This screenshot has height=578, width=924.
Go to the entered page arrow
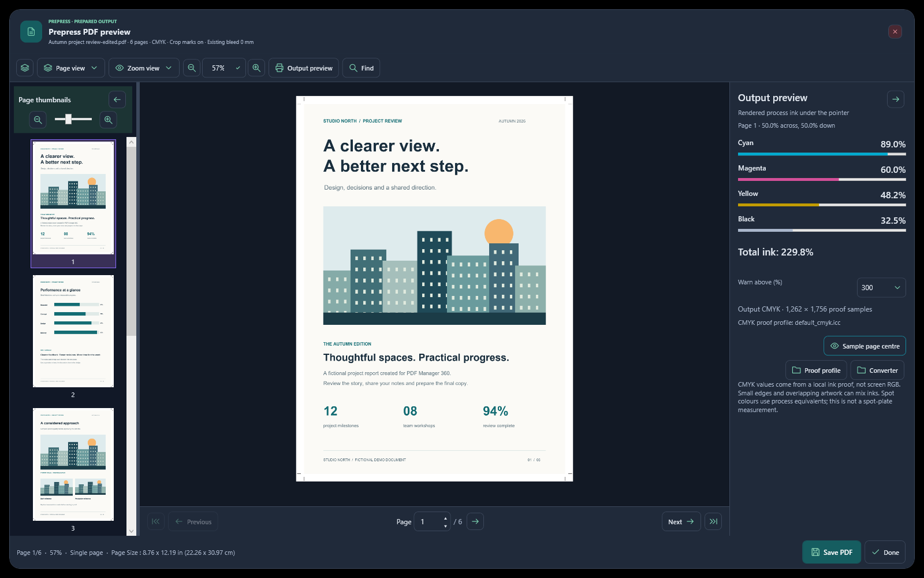(x=475, y=521)
